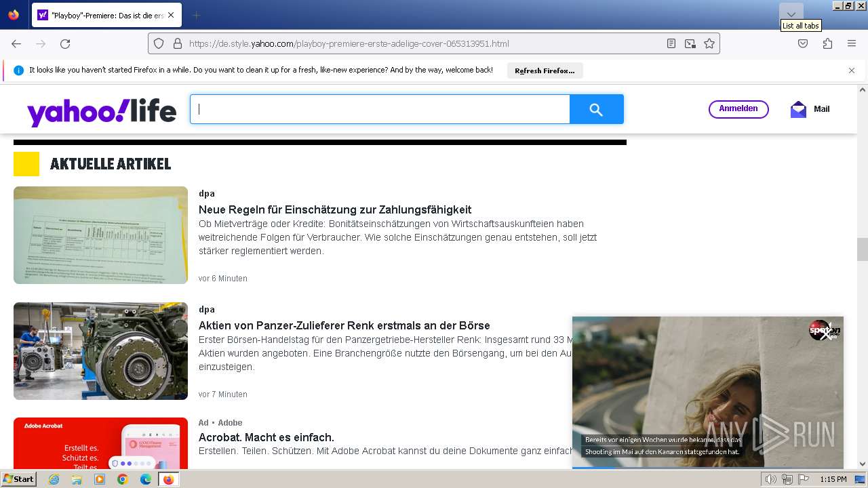
Task: Open File Explorer folder on taskbar
Action: pos(77,479)
